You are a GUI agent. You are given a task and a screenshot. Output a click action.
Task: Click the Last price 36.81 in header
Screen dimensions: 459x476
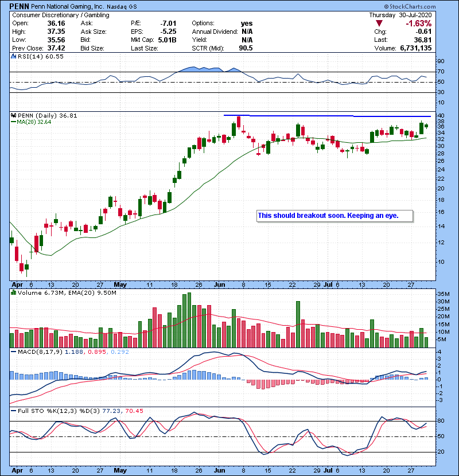point(423,40)
